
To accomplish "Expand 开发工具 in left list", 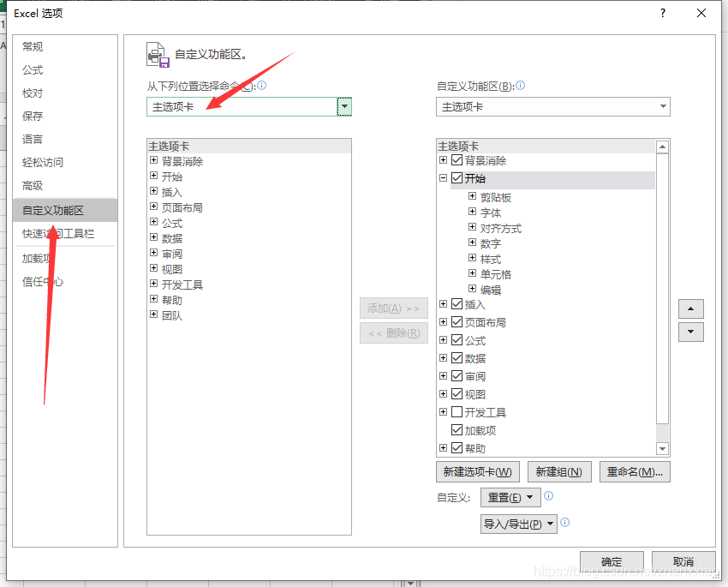I will 153,284.
